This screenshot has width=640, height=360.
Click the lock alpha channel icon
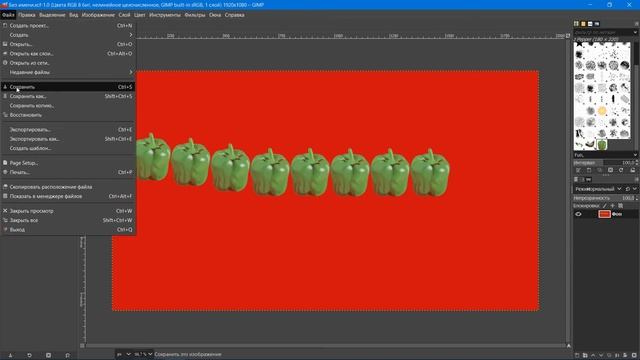coord(620,206)
